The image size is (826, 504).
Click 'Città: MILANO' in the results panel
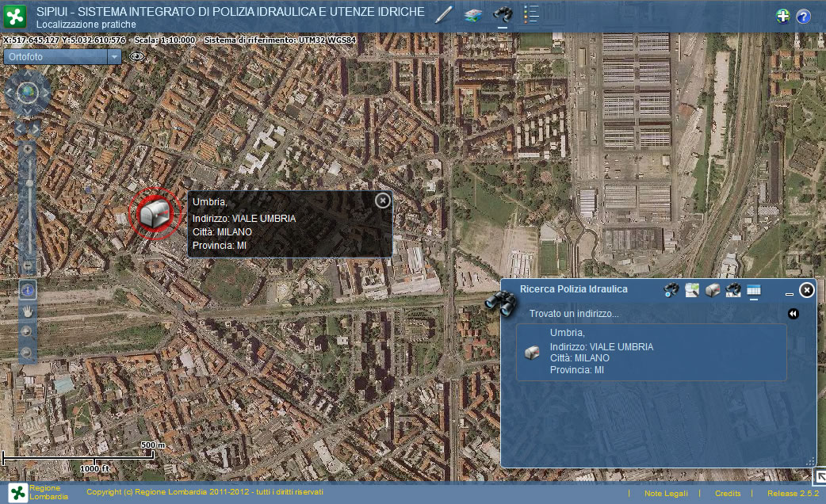click(579, 358)
